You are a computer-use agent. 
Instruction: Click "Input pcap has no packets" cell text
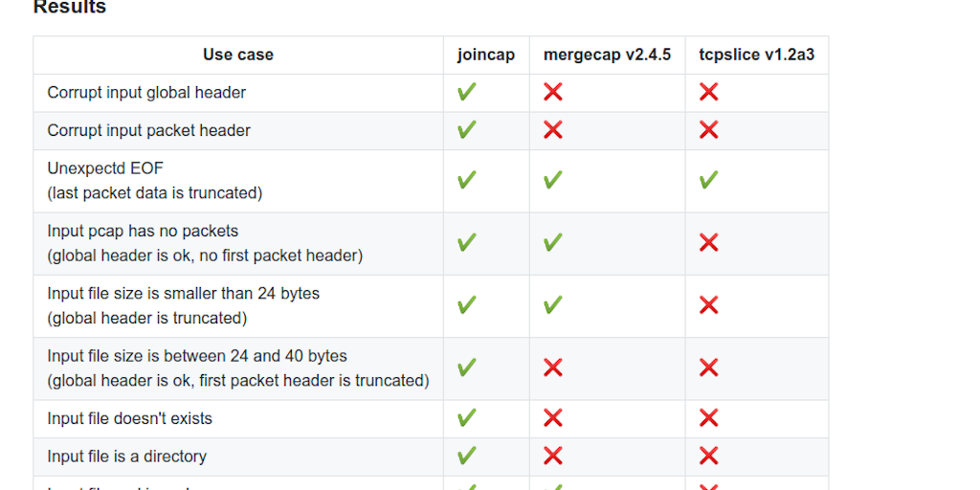point(143,231)
